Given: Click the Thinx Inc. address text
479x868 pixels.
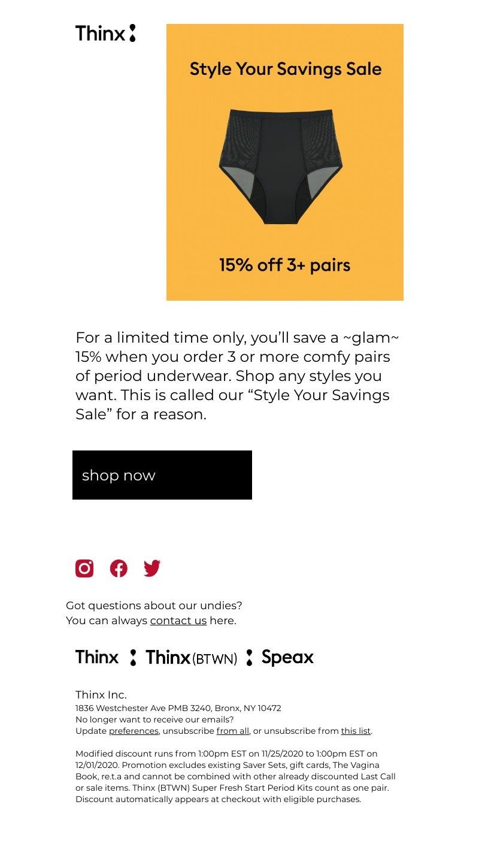Looking at the screenshot, I should click(178, 708).
